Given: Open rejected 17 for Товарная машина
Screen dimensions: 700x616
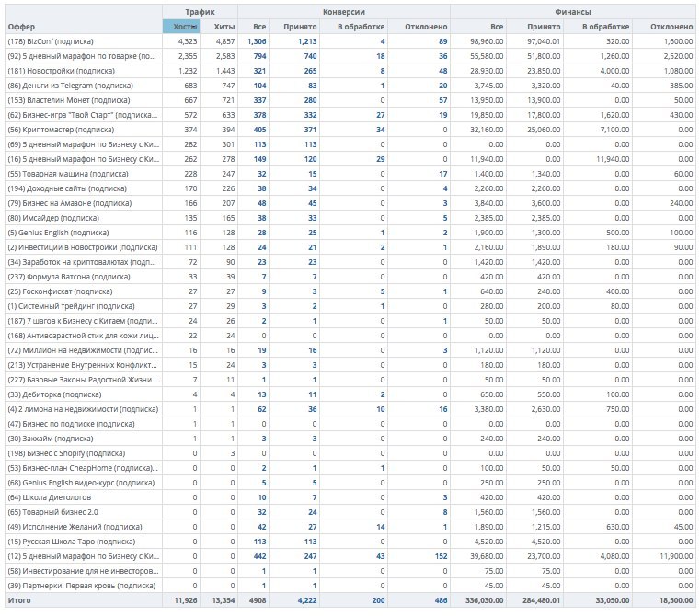Looking at the screenshot, I should [442, 174].
